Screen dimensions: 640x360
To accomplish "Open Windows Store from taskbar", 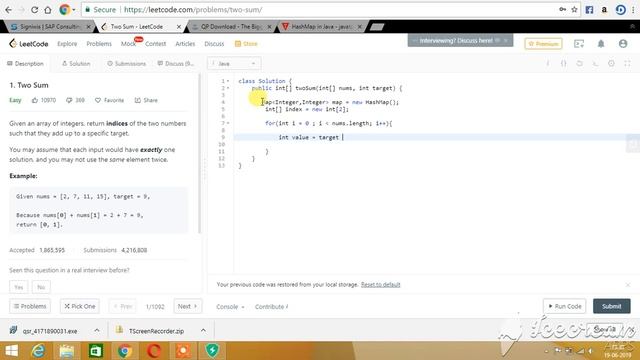I will (x=96, y=351).
